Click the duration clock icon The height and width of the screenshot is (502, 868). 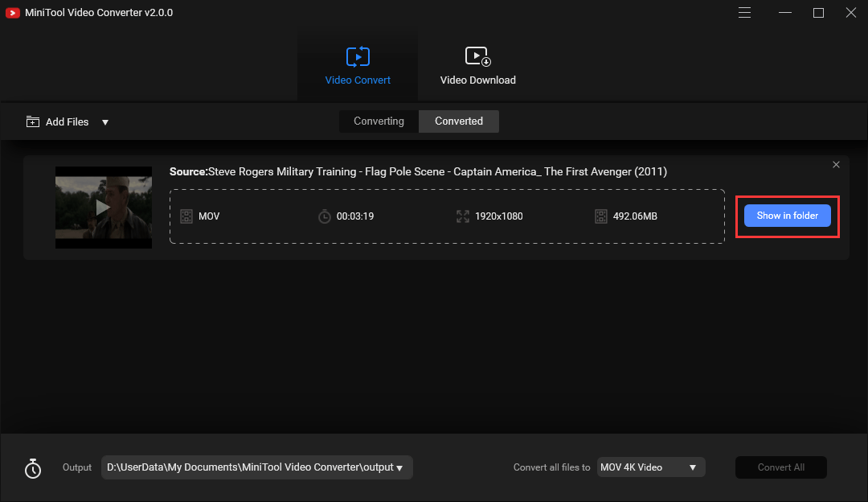point(325,216)
